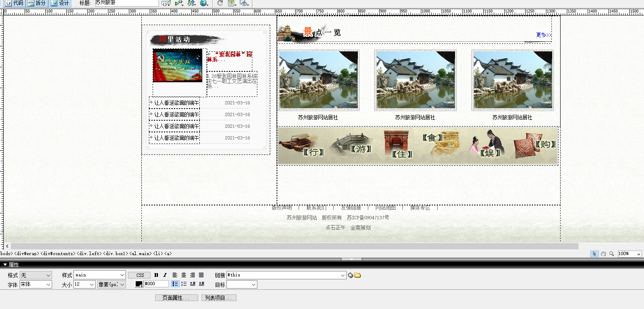Open the 像素(px) unit dropdown
644x309 pixels.
tap(111, 284)
